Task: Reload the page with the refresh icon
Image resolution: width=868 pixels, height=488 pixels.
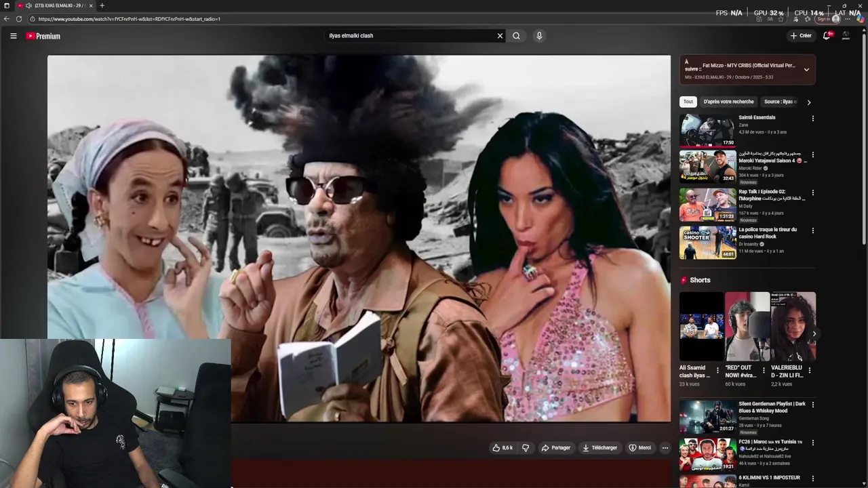Action: 19,19
